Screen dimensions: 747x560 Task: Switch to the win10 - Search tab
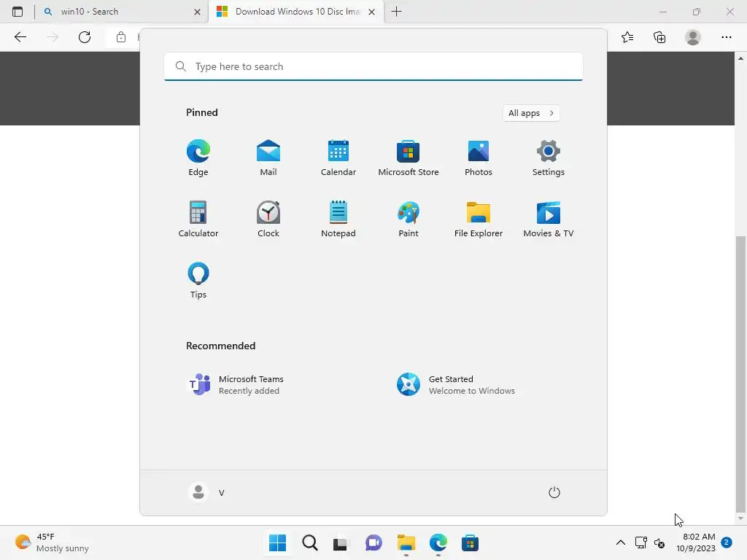(x=122, y=12)
